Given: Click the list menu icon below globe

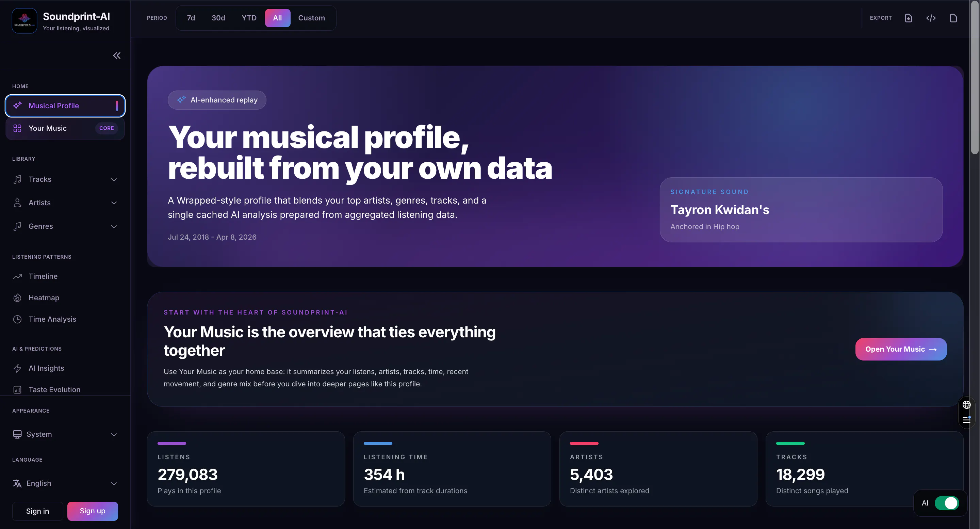Looking at the screenshot, I should (x=967, y=420).
